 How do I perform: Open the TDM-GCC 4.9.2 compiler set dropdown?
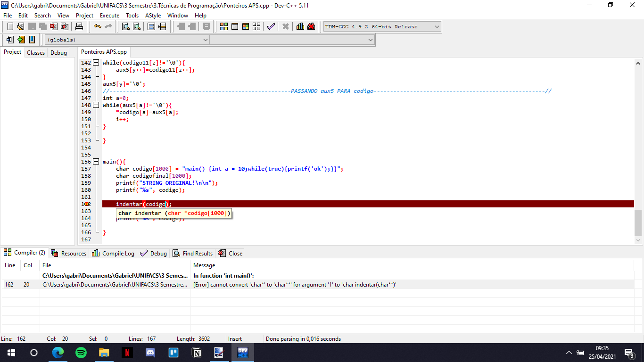coord(382,26)
